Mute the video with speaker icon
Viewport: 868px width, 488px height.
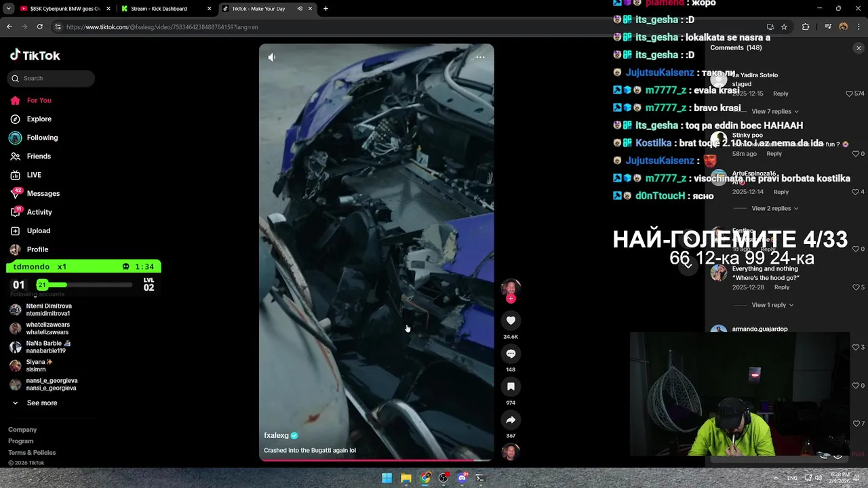[x=271, y=58]
